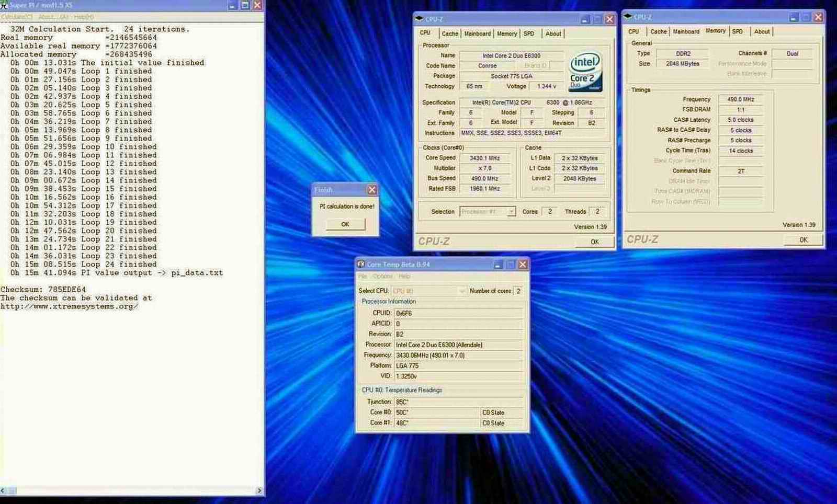Screen dimensions: 837x504
Task: Click the 'PI value output -> pi_data.txt' line
Action: pos(117,273)
